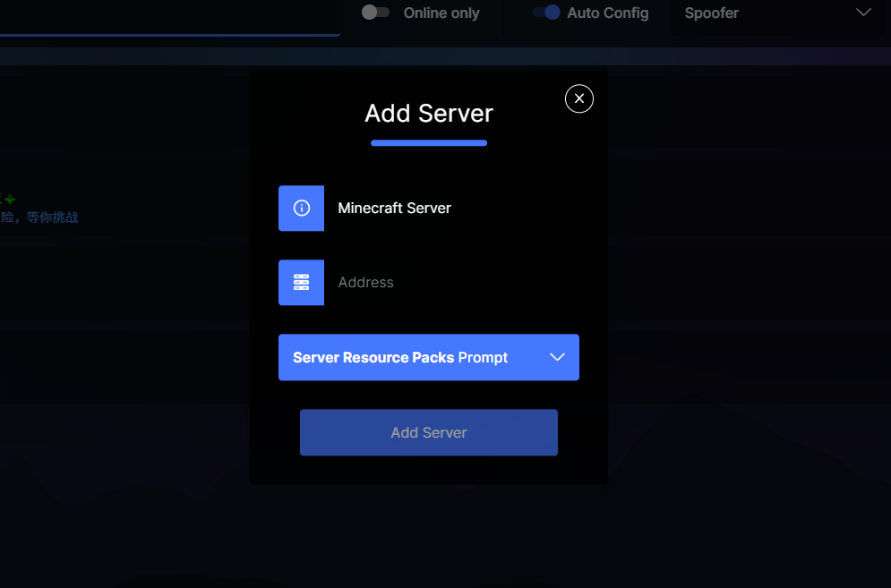Click the info icon beside server name
Screen dimensions: 891x588
tap(301, 208)
